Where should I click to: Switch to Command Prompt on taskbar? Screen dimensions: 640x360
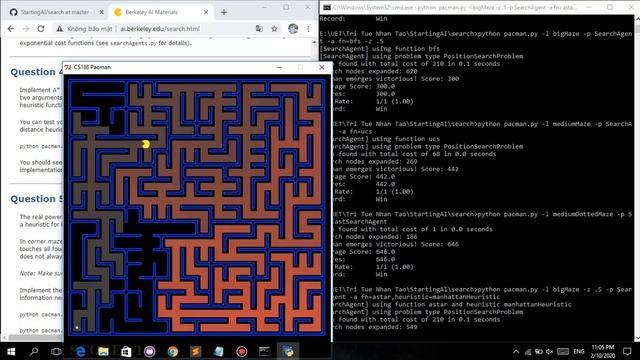(264, 351)
